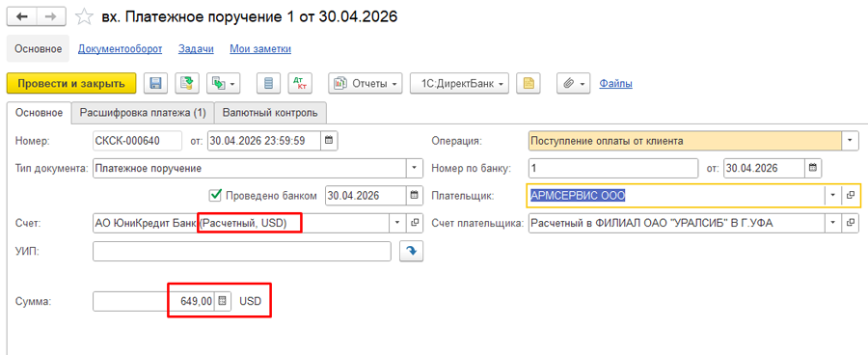Open the document structure list icon
The width and height of the screenshot is (868, 355).
coord(268,84)
